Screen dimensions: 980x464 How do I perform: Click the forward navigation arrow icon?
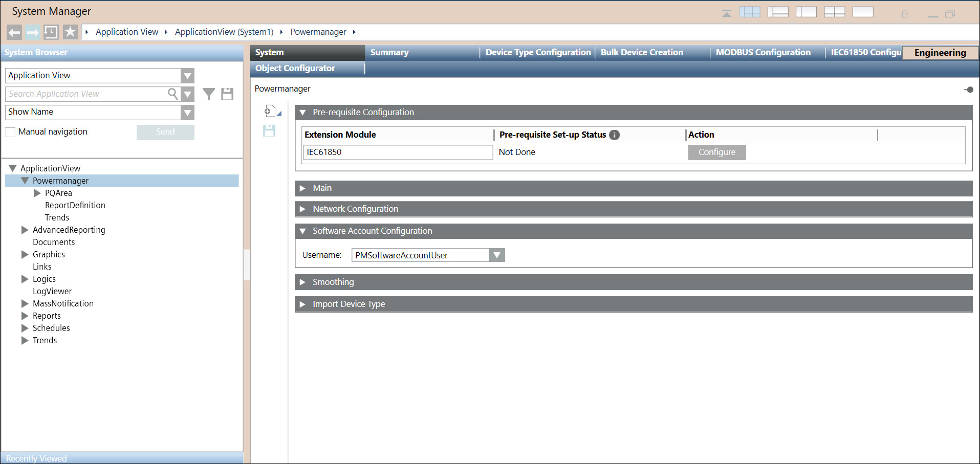pos(33,32)
